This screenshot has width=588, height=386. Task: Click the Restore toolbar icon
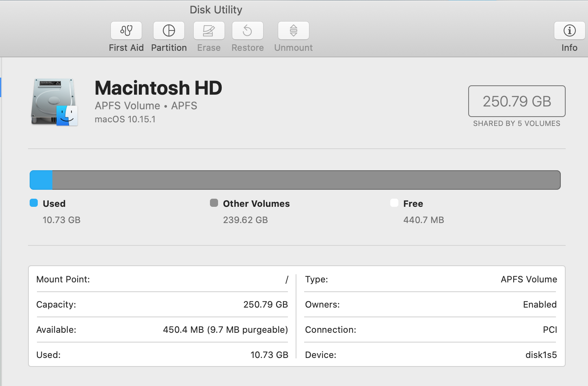(248, 30)
